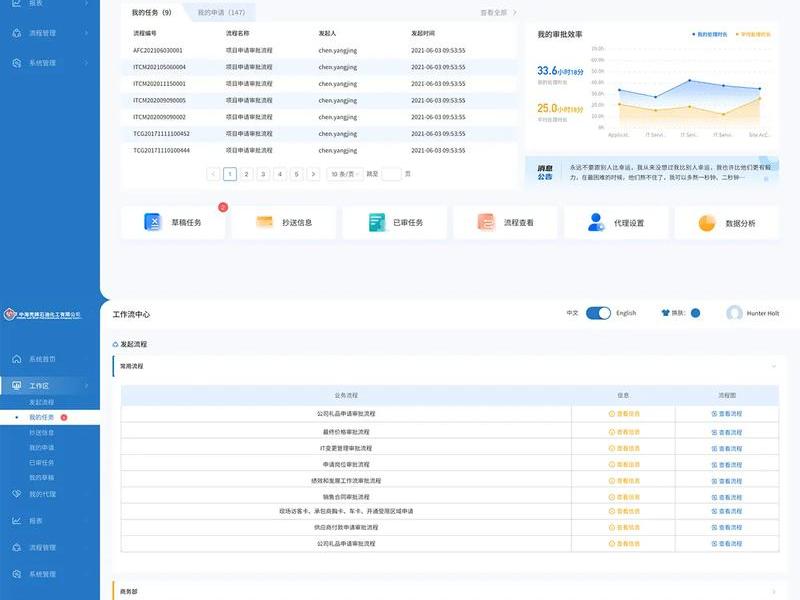Click 流程管理 icon in 工作流中心 sidebar
Viewport: 800px width, 600px height.
[16, 547]
